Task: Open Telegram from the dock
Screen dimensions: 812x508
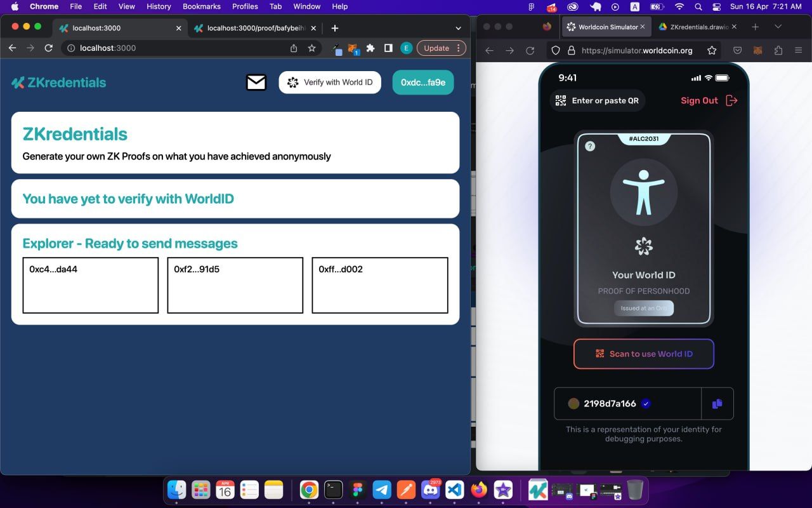Action: [382, 490]
